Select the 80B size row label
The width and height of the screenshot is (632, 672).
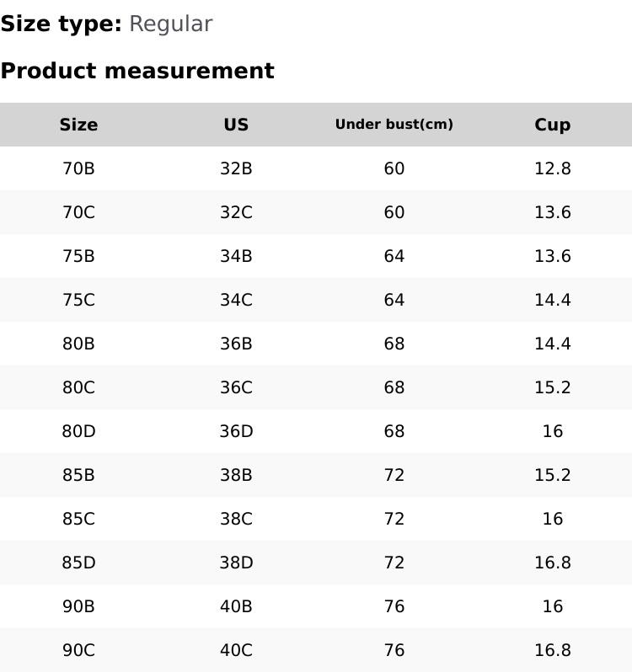[78, 344]
